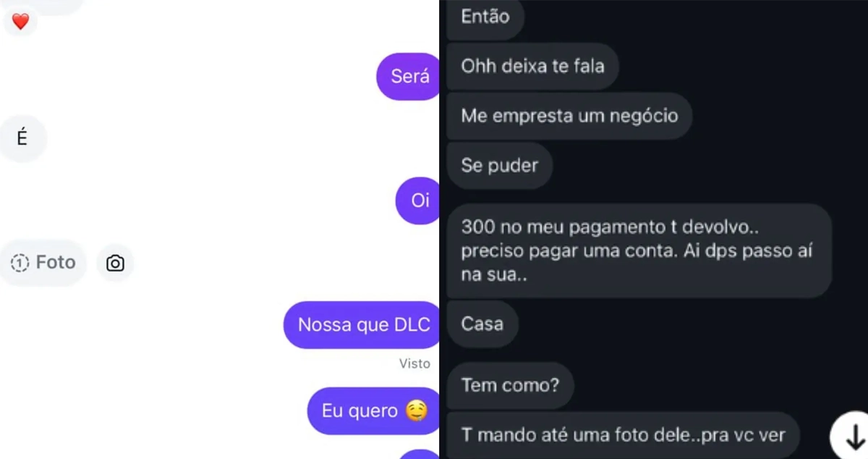Tap the 'Casa' message bubble

pos(482,324)
